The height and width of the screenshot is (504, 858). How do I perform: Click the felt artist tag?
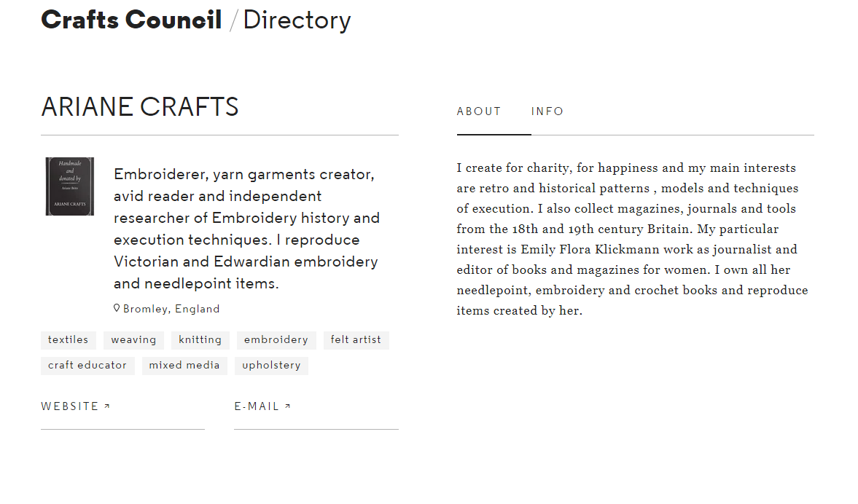pos(356,340)
